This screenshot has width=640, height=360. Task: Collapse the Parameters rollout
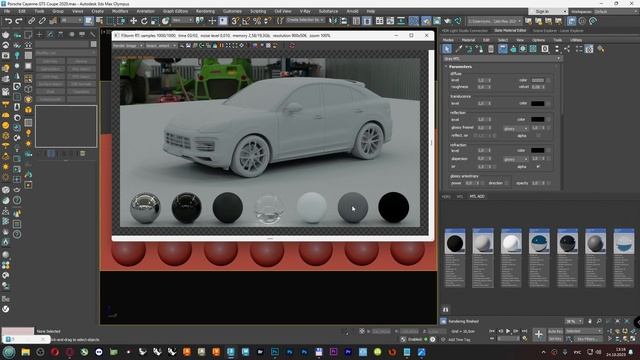[461, 67]
